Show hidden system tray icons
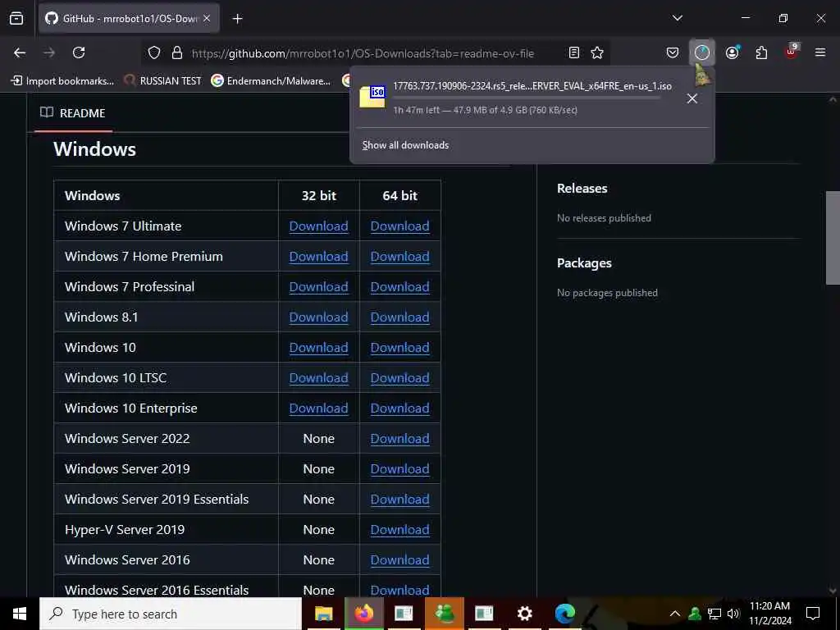This screenshot has width=840, height=630. [675, 614]
